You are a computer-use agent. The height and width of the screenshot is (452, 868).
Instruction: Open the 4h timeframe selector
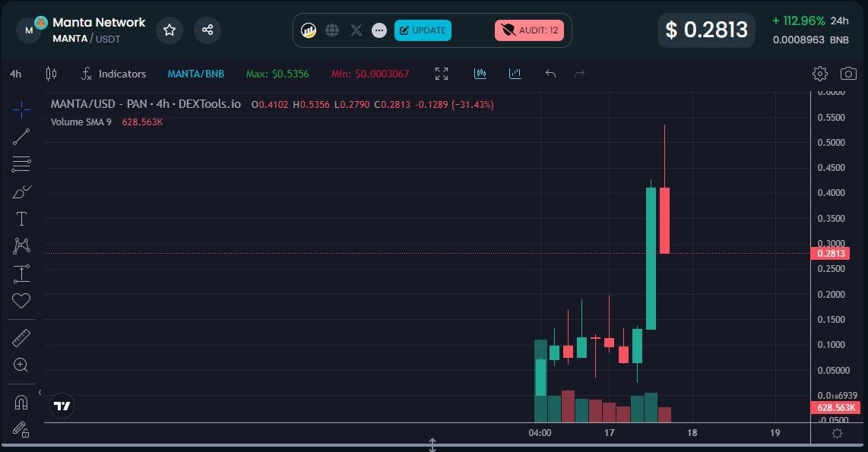15,74
